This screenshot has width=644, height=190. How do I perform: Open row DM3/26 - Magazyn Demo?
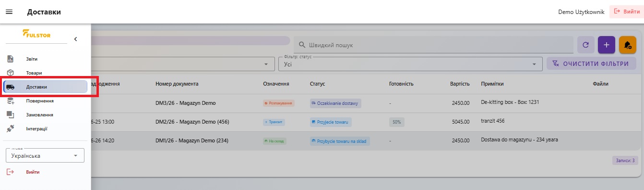click(185, 103)
